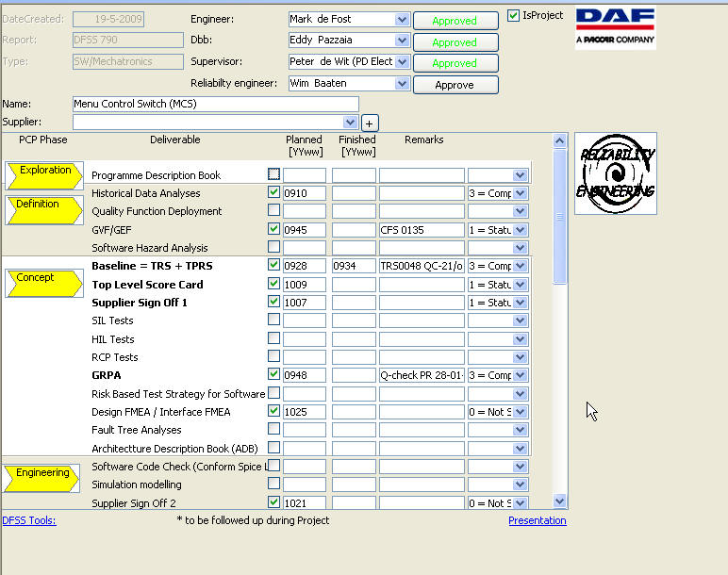This screenshot has height=575, width=728.
Task: Click the DAF company logo
Action: (x=615, y=28)
